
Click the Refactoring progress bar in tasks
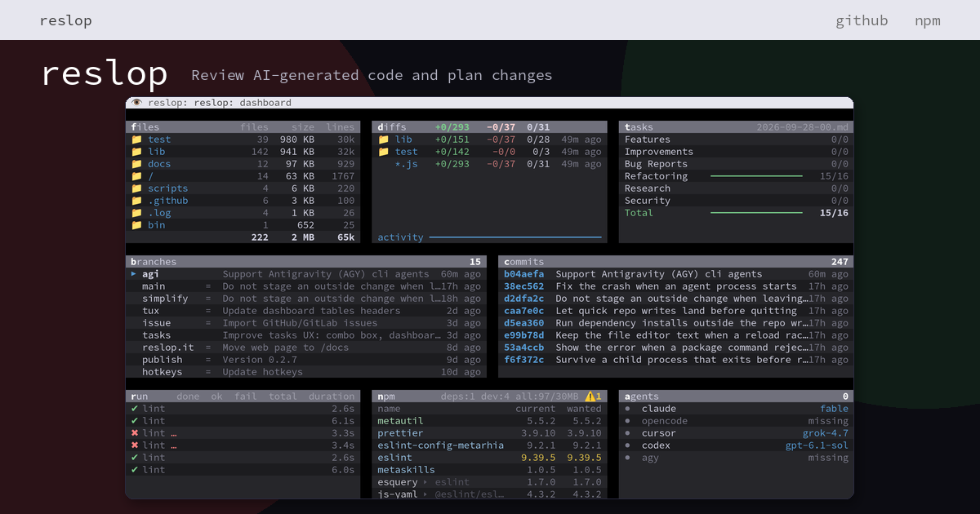756,176
